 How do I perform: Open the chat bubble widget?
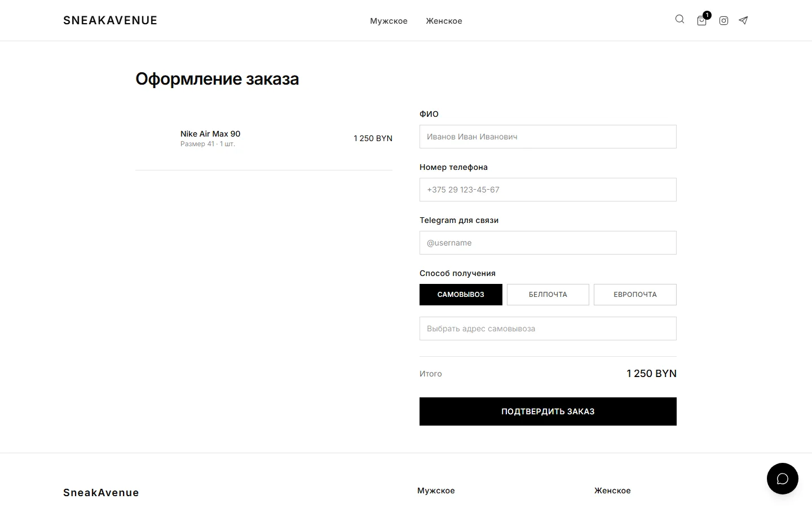point(783,479)
